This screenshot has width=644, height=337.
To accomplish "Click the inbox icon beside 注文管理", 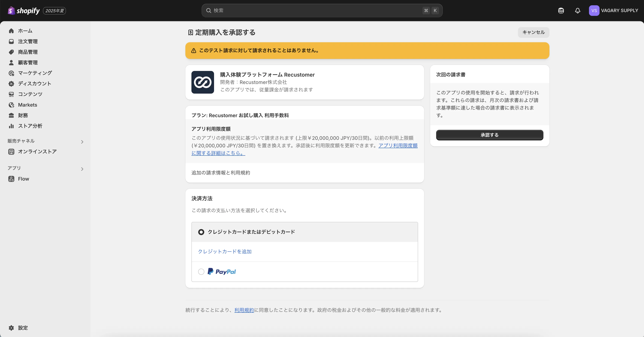I will [x=11, y=41].
